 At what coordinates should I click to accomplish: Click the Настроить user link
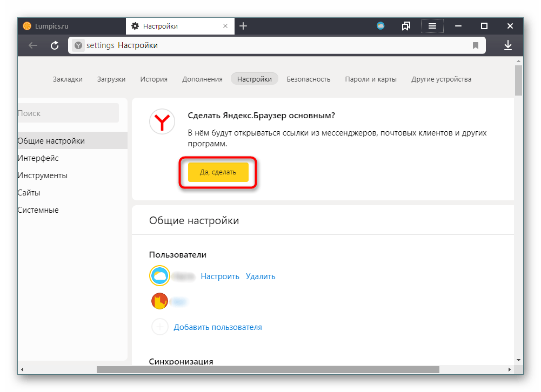click(x=220, y=276)
